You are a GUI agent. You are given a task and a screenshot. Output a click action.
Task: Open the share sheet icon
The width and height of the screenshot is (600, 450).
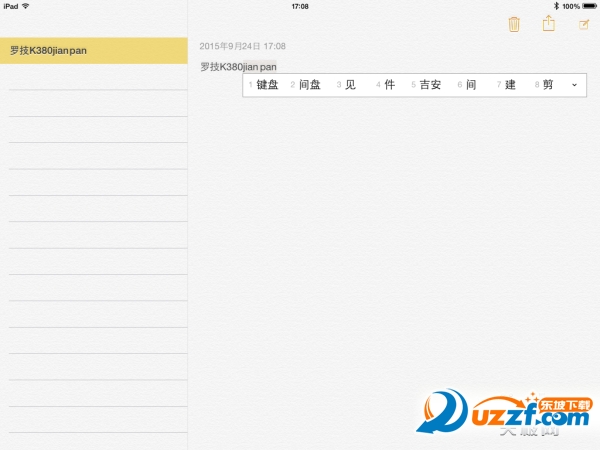[x=549, y=23]
